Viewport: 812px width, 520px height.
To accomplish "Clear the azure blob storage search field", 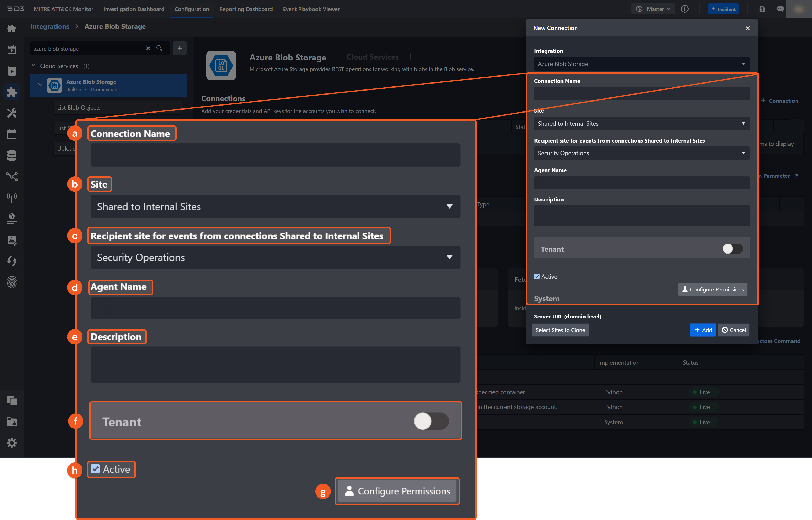I will coord(148,48).
